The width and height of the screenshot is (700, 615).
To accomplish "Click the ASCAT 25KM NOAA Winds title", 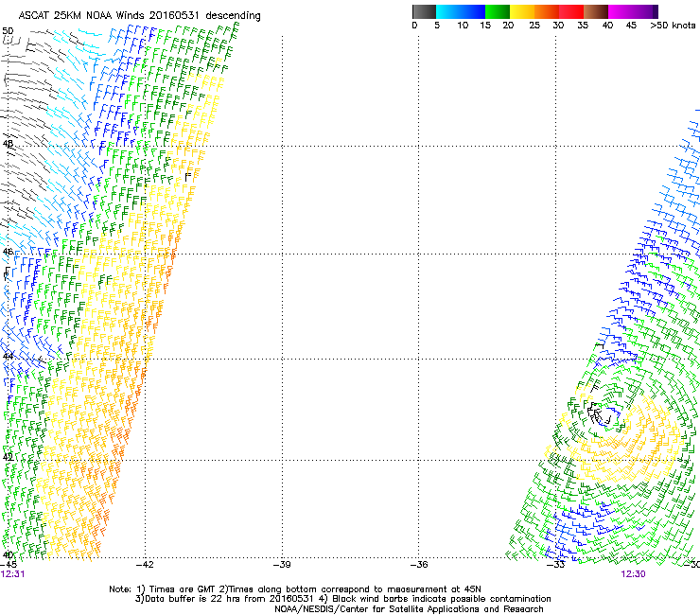I will point(139,16).
